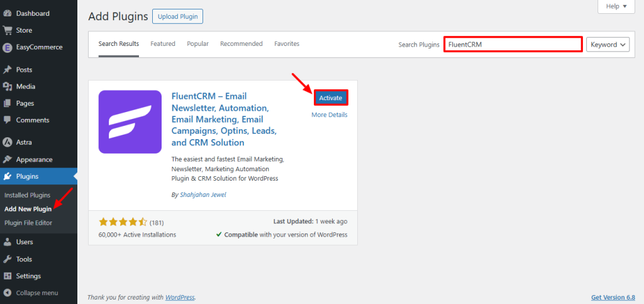Click the FluentCRM description paragraph
The height and width of the screenshot is (304, 644).
[x=228, y=169]
